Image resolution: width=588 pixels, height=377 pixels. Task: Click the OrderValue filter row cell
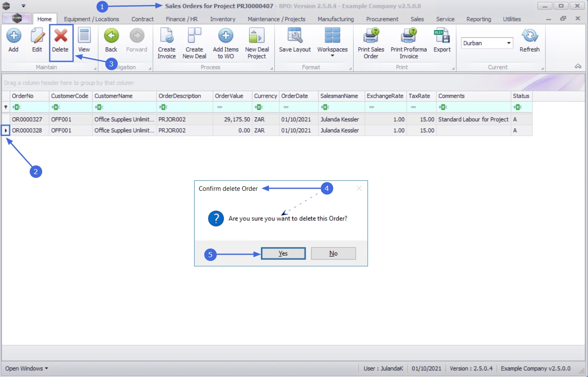coord(233,107)
